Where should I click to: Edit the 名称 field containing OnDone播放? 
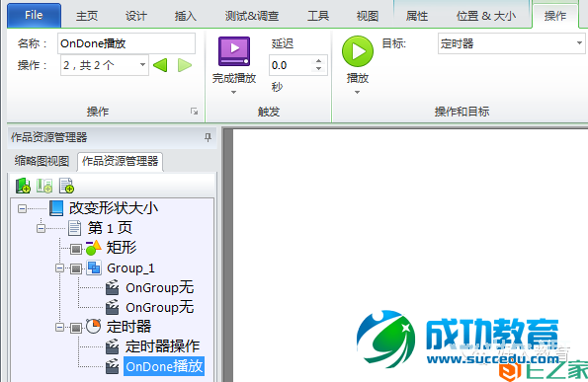[126, 43]
